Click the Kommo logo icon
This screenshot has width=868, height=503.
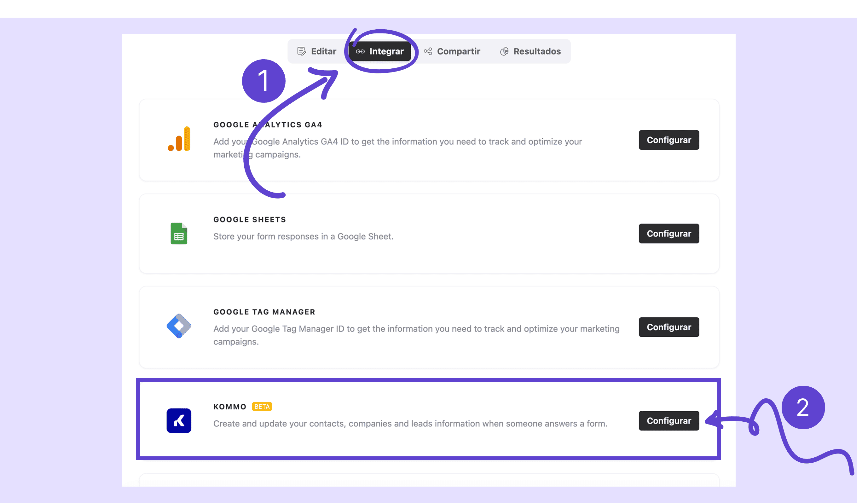[179, 421]
